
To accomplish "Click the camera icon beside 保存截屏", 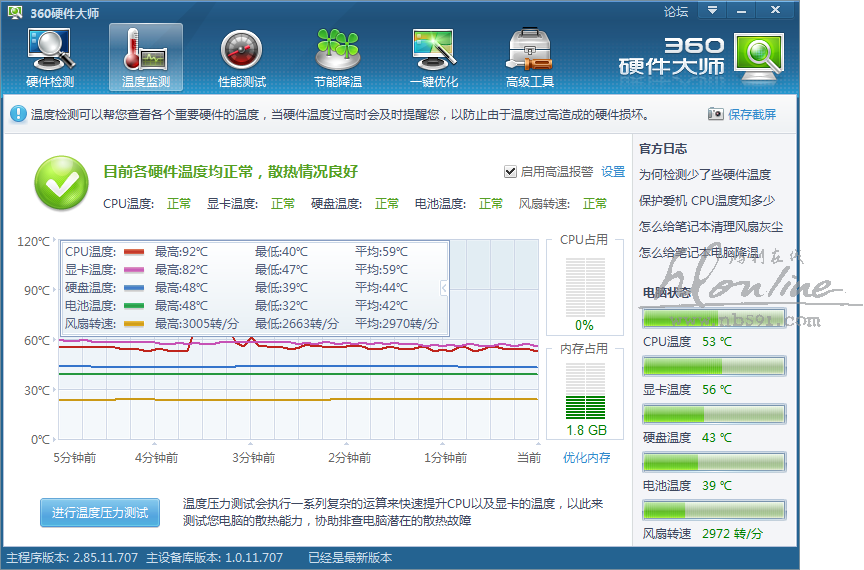I will 715,115.
